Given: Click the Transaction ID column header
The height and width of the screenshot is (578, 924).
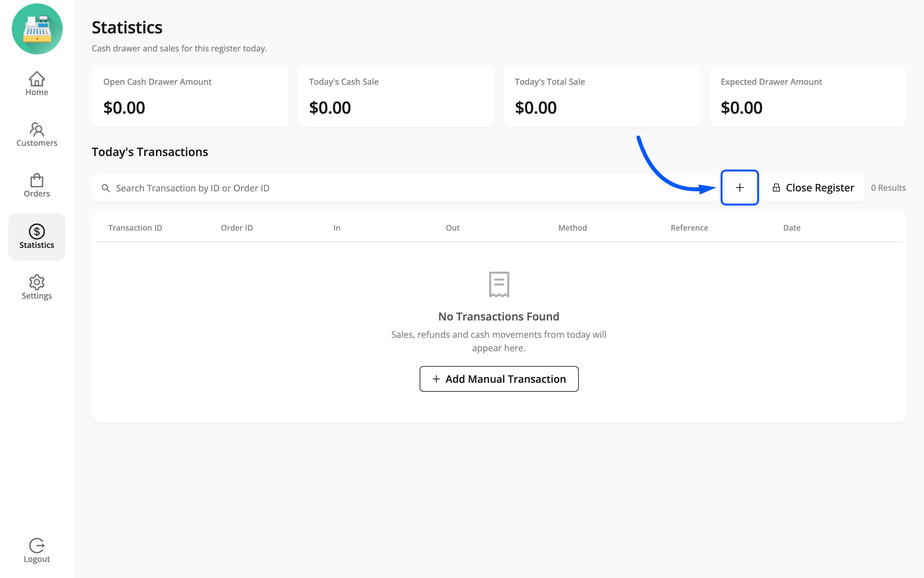Looking at the screenshot, I should (135, 228).
